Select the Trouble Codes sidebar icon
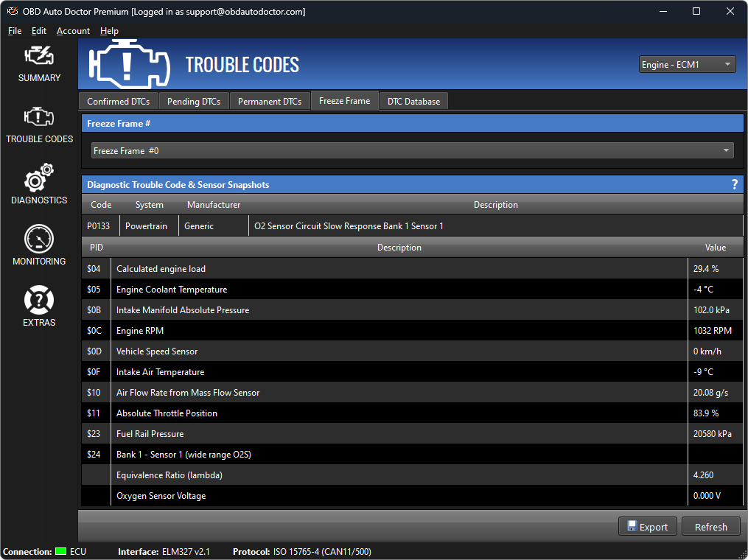This screenshot has width=748, height=560. click(39, 116)
